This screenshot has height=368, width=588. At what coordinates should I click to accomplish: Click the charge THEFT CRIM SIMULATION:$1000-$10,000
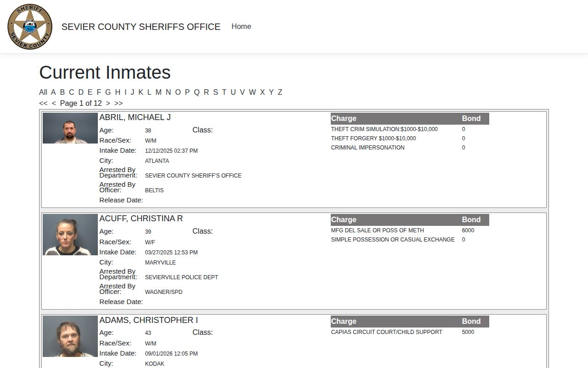[384, 129]
